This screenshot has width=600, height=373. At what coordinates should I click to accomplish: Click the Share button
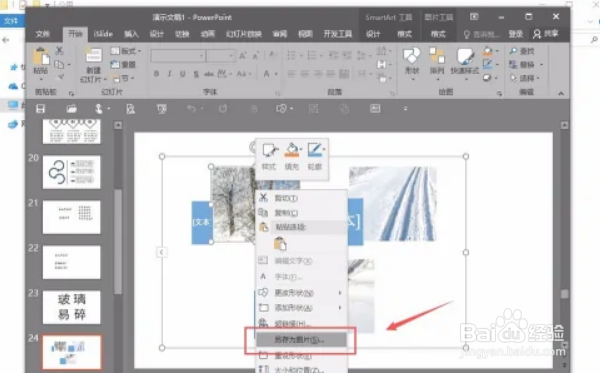point(546,34)
